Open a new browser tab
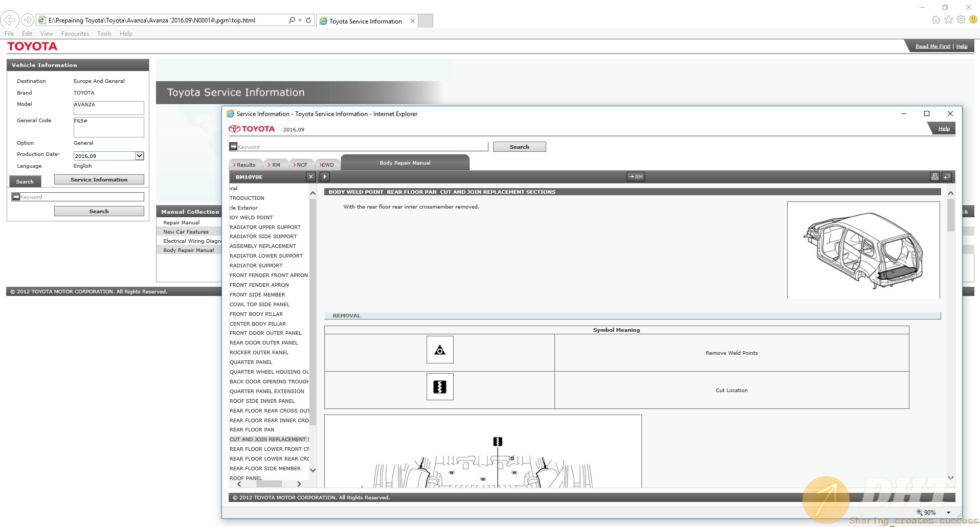 click(426, 21)
